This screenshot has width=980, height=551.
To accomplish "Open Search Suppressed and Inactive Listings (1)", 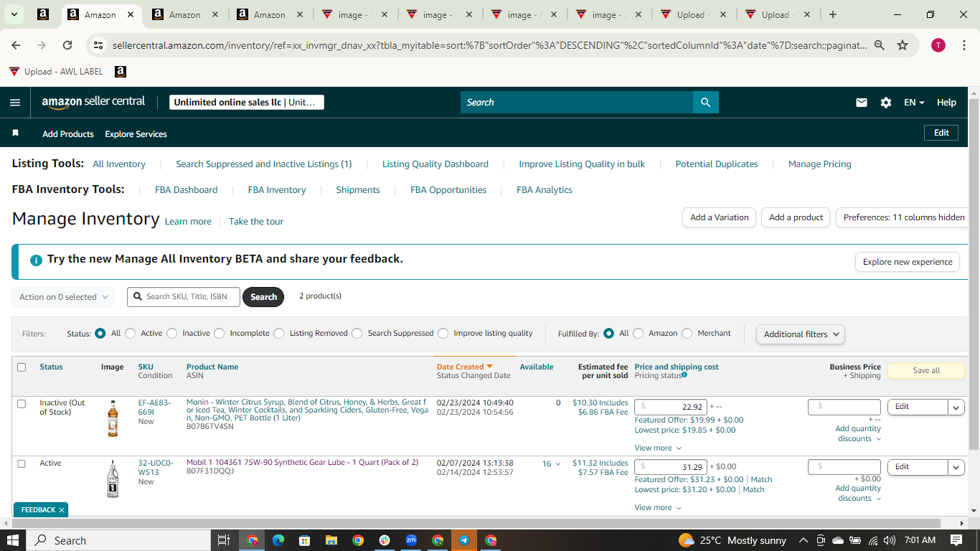I will 264,164.
